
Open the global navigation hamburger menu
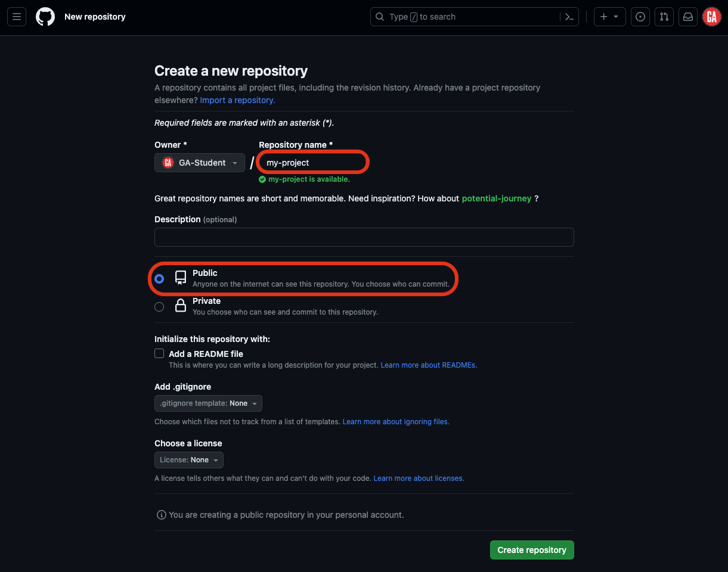click(x=16, y=17)
